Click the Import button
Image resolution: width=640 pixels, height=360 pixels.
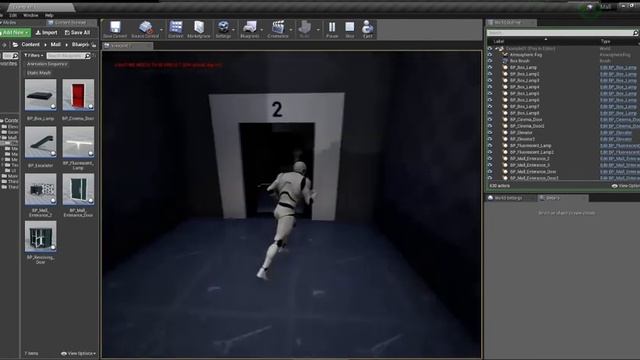[x=47, y=33]
